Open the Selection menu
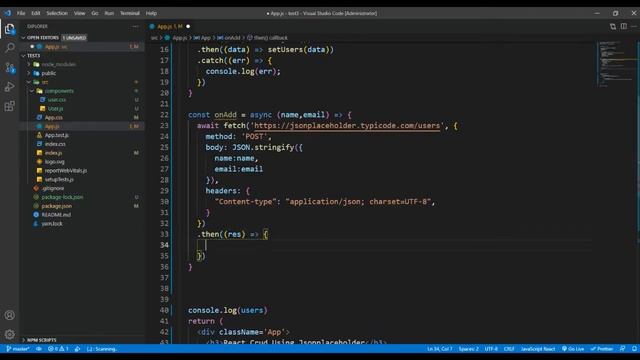The height and width of the screenshot is (360, 640). (x=57, y=13)
